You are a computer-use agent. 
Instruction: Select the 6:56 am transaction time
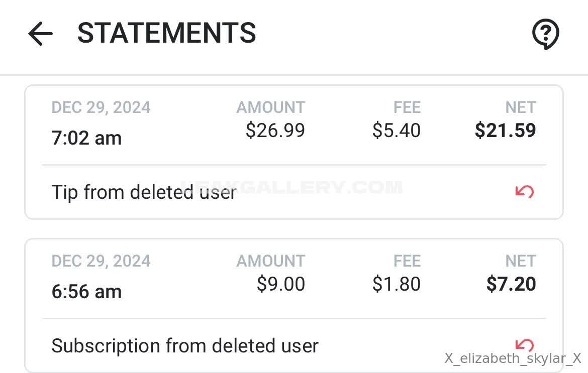pyautogui.click(x=86, y=292)
